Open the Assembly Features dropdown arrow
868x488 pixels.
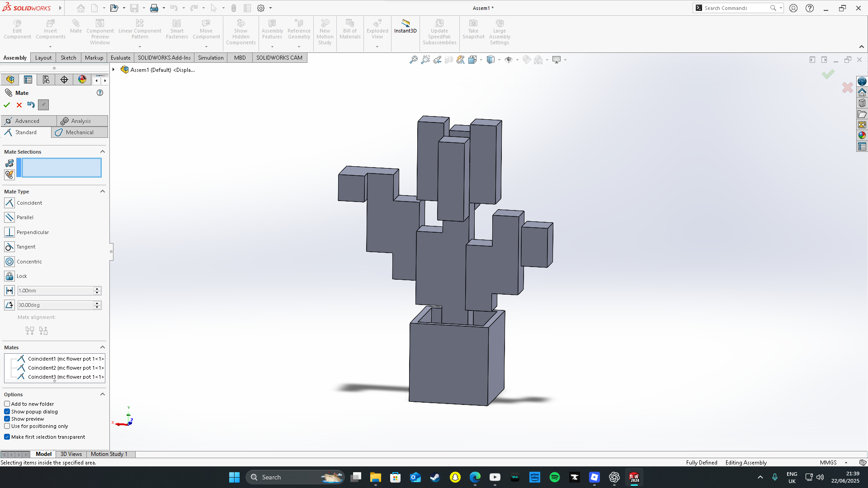pos(272,47)
